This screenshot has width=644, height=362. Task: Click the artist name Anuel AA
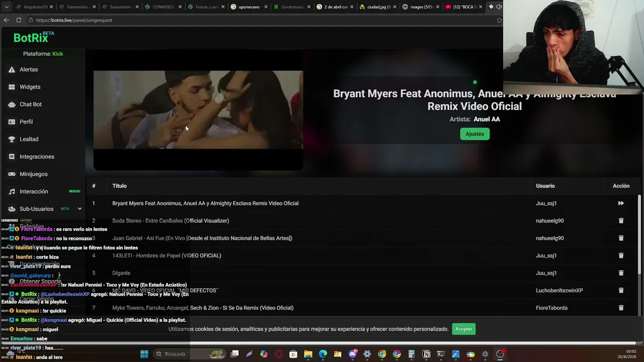(487, 119)
